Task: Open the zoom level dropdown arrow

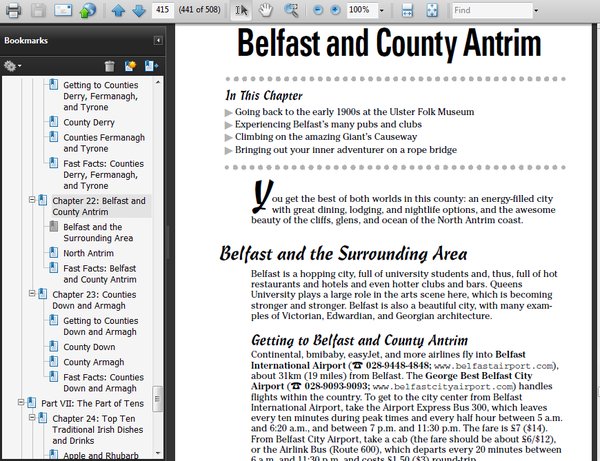Action: [x=382, y=10]
